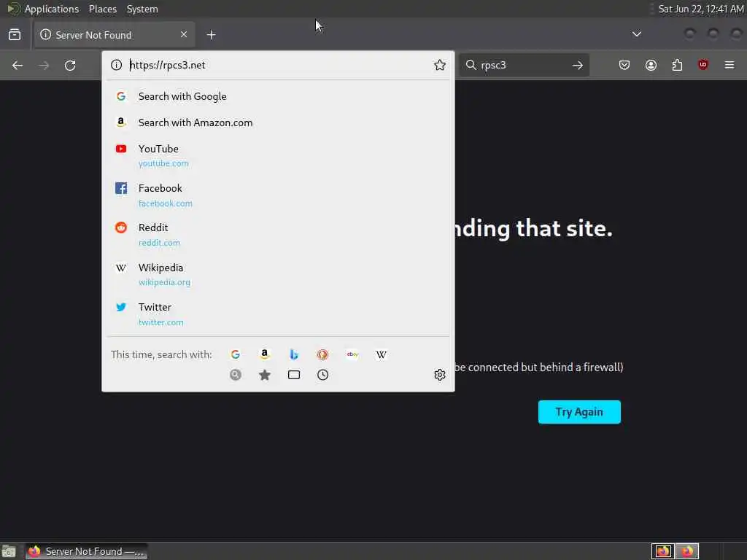Open the Applications menu in the top panel
The image size is (747, 560).
click(52, 9)
